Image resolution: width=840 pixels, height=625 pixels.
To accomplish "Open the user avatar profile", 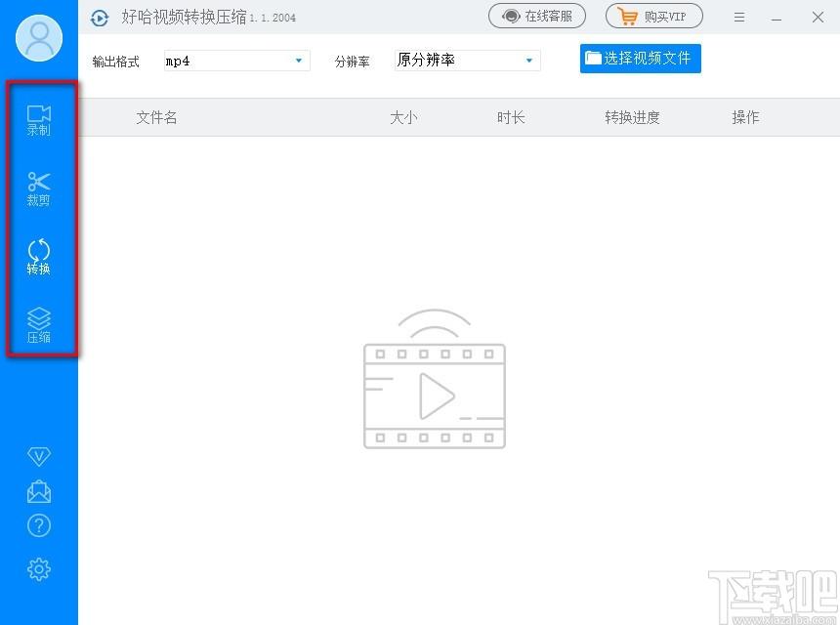I will pyautogui.click(x=39, y=38).
